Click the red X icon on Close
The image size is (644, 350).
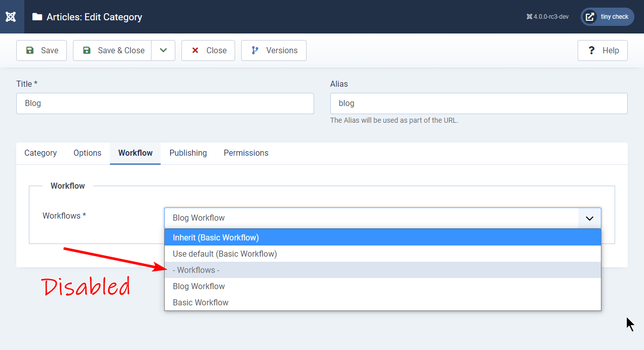click(x=195, y=50)
